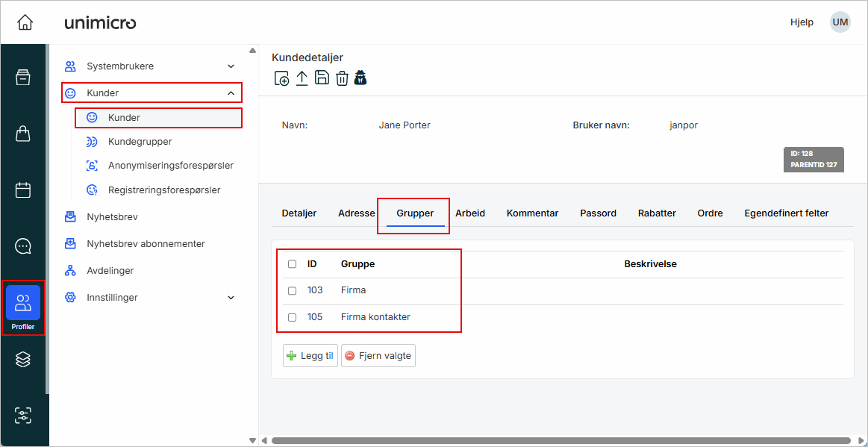
Task: Switch to the Arbeid tab
Action: (470, 213)
